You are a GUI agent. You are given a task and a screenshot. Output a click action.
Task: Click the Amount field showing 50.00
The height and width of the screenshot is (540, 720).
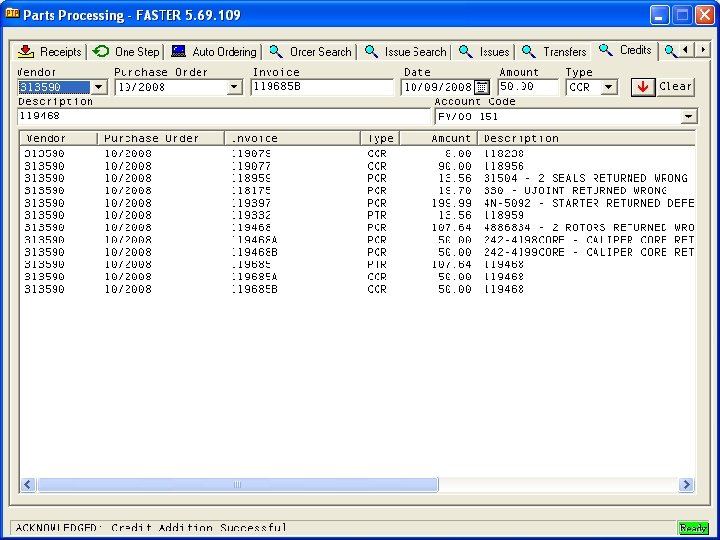tap(528, 87)
